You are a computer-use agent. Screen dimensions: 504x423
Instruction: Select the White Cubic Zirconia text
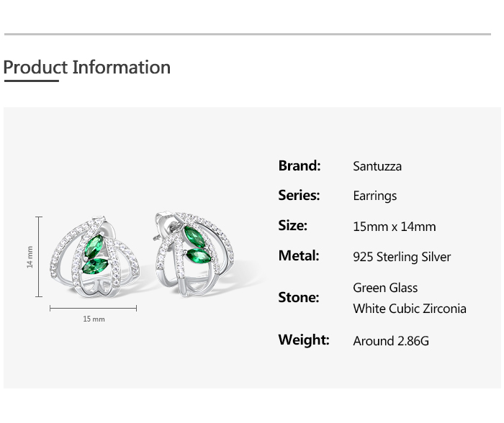click(410, 309)
